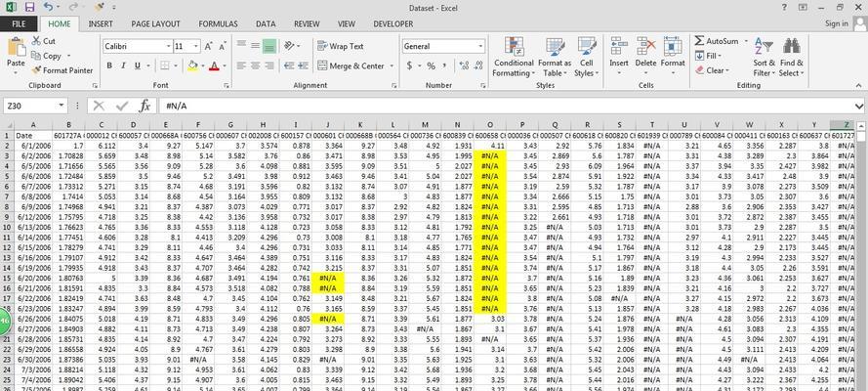This screenshot has height=391, width=868.
Task: Center cell text horizontally
Action: tap(255, 65)
